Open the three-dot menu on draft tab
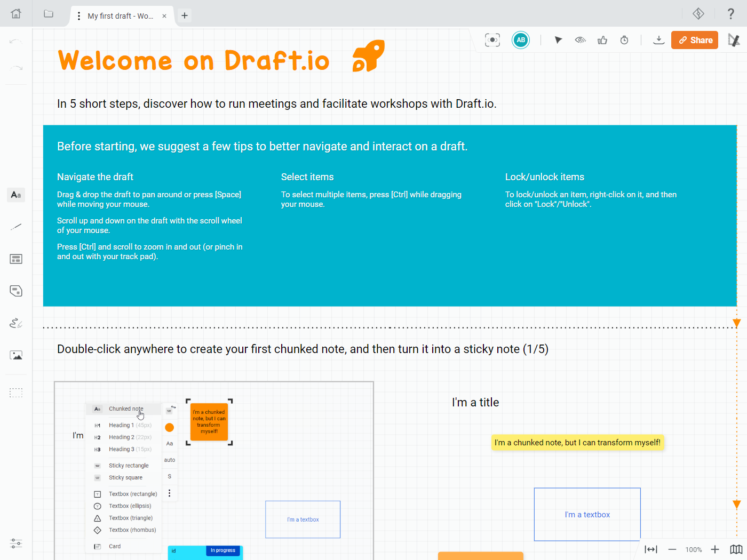 click(x=79, y=16)
